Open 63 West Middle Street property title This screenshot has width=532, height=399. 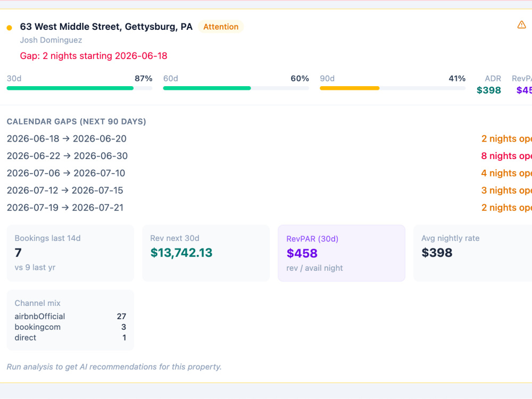tap(106, 27)
